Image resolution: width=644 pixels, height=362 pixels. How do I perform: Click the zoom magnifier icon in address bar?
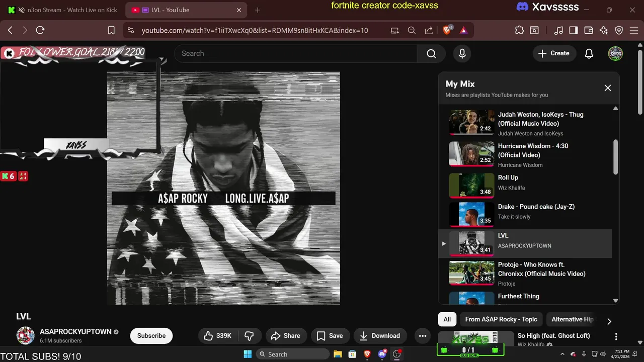click(x=412, y=30)
